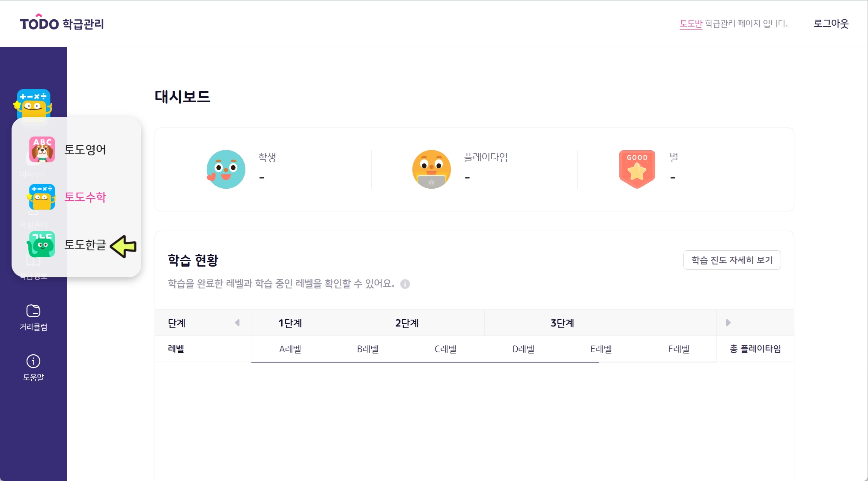This screenshot has width=868, height=481.
Task: Click the left arrow next to 단계
Action: 237,323
